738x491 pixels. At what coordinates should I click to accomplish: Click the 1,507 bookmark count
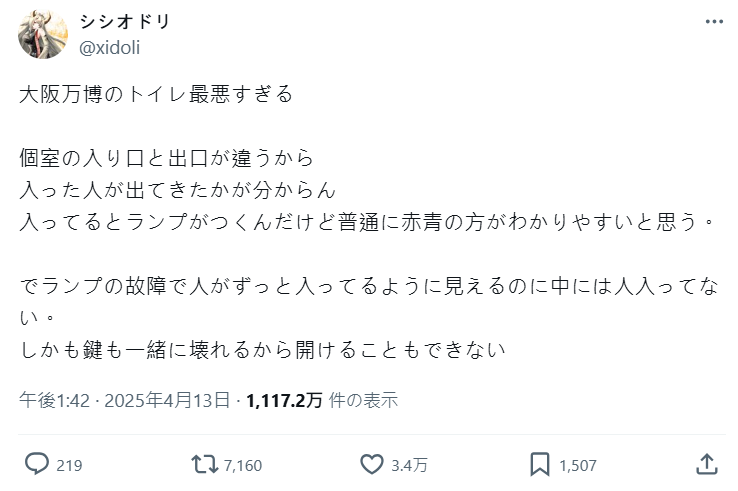coord(578,465)
